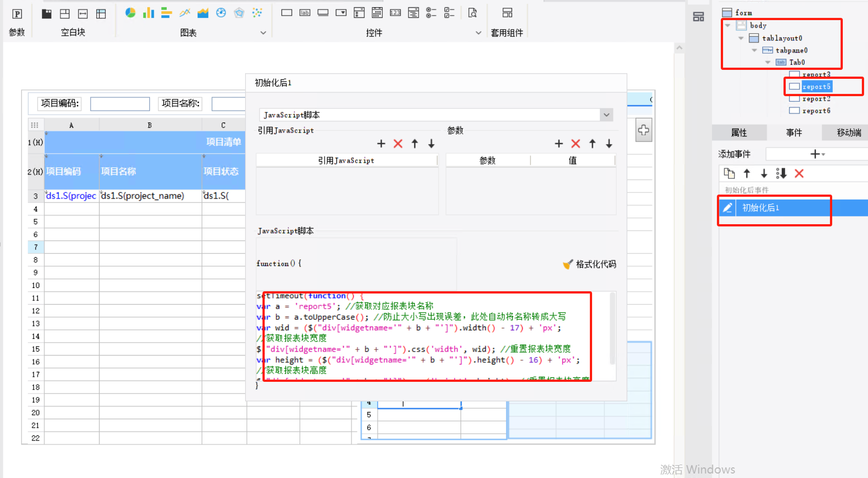Insert a column bar chart
Screen dimensions: 868x478
click(x=148, y=12)
